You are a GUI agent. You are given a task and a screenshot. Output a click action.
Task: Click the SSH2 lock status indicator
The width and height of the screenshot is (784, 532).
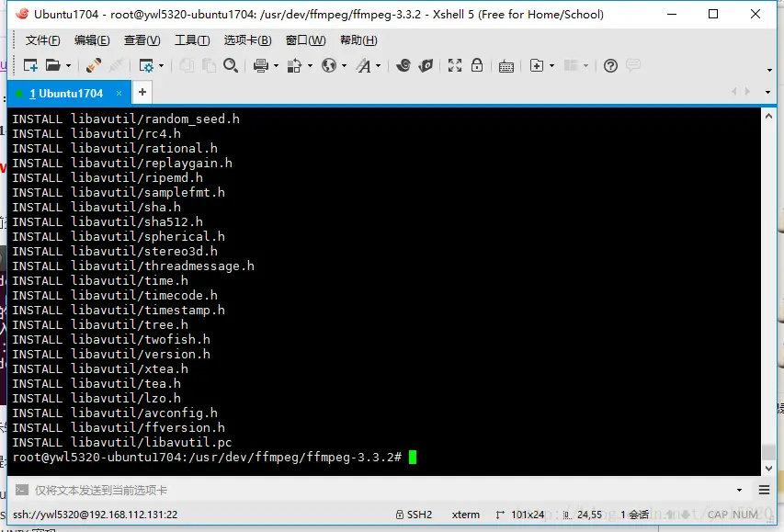[414, 515]
